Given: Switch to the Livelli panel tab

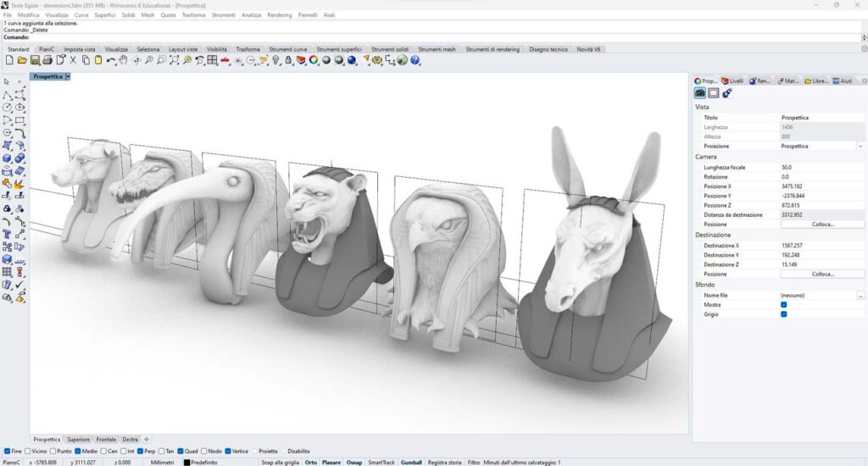Looking at the screenshot, I should click(x=732, y=80).
